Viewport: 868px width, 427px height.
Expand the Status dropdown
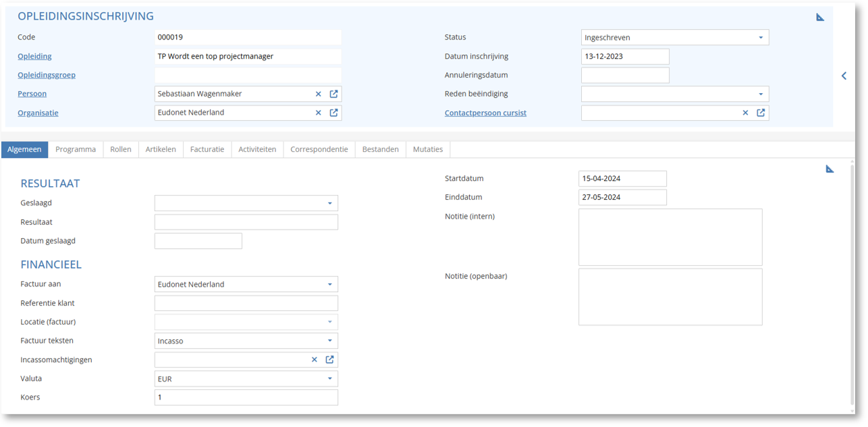[761, 38]
